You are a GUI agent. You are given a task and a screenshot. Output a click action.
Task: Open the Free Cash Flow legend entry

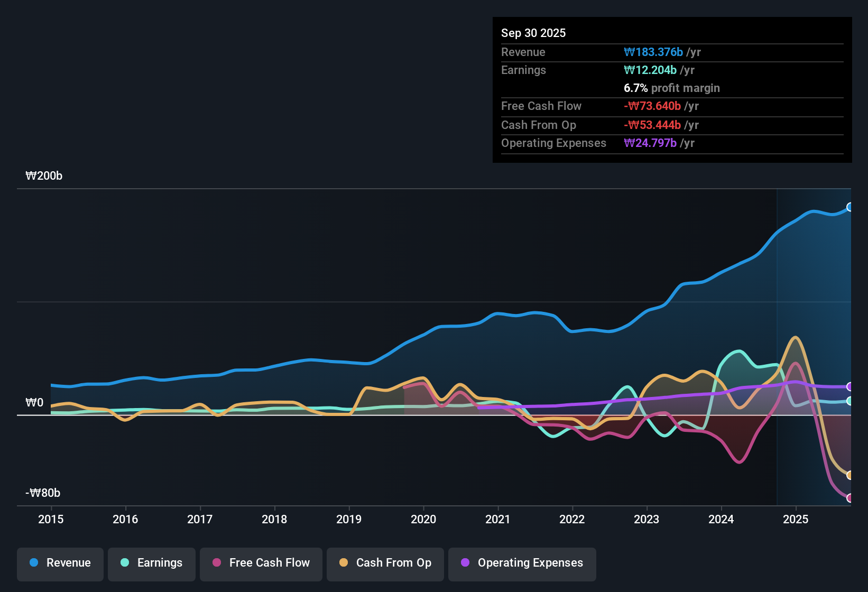[x=261, y=563]
